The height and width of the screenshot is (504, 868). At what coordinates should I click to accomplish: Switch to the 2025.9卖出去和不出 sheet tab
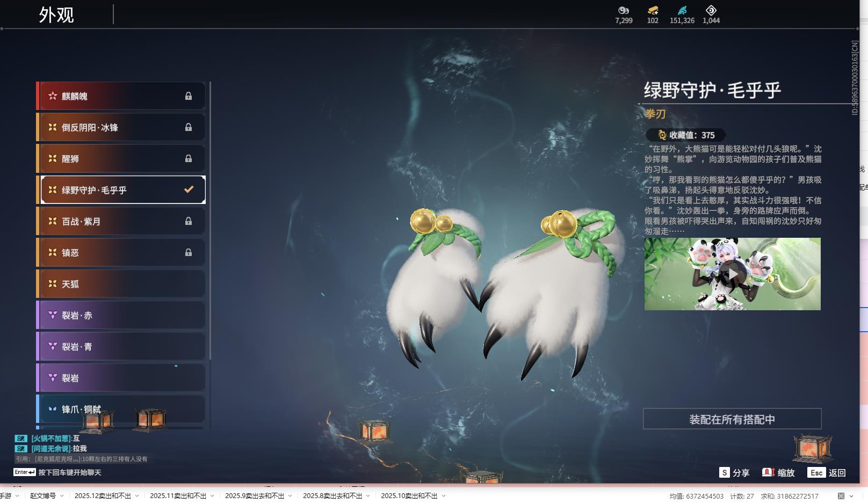(x=255, y=496)
